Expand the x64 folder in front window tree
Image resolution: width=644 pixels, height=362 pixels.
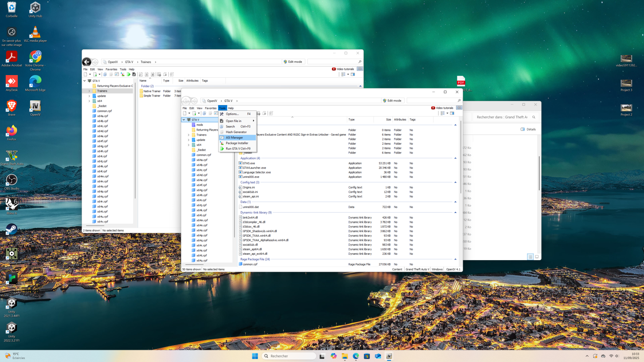(189, 145)
